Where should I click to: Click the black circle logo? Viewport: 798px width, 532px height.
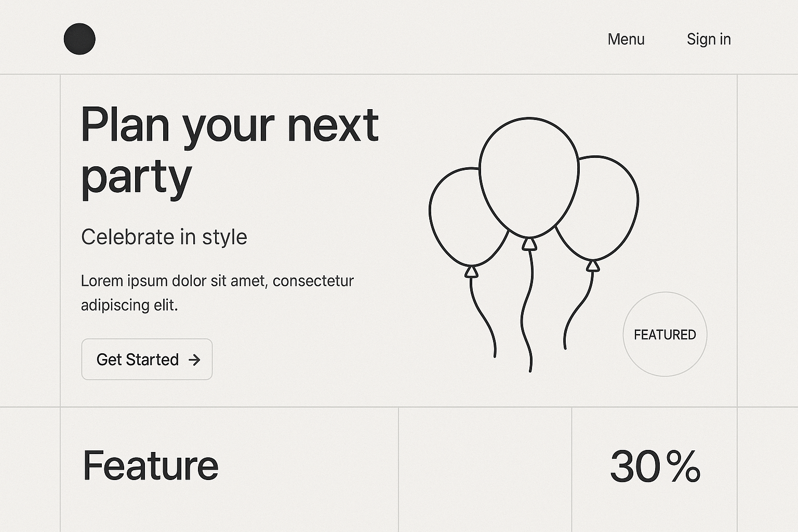click(x=79, y=39)
